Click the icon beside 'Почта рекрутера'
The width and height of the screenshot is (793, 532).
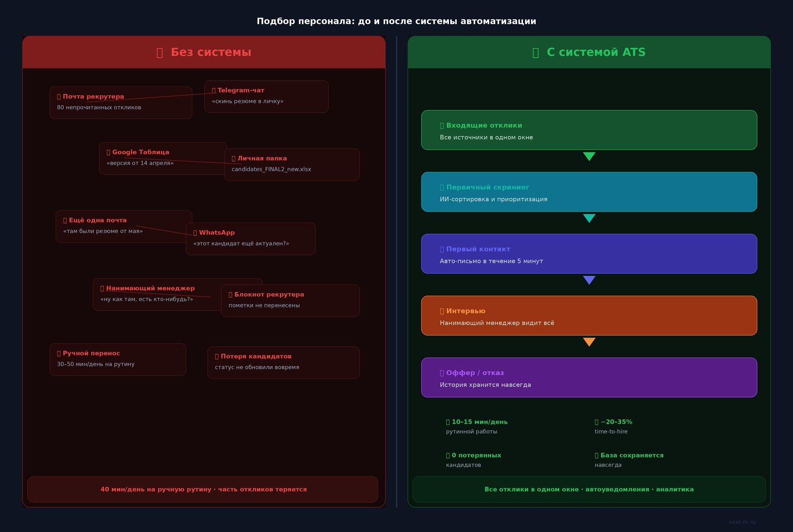59,97
